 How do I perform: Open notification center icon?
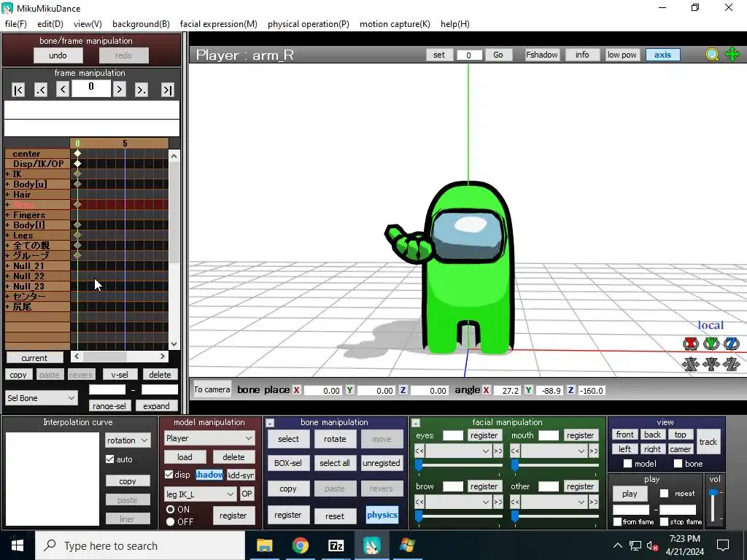(x=723, y=545)
